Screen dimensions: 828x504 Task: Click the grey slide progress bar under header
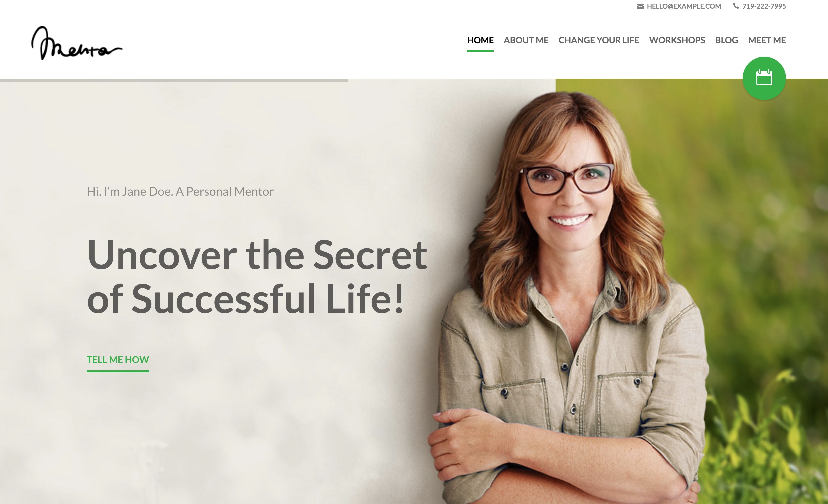tap(174, 80)
